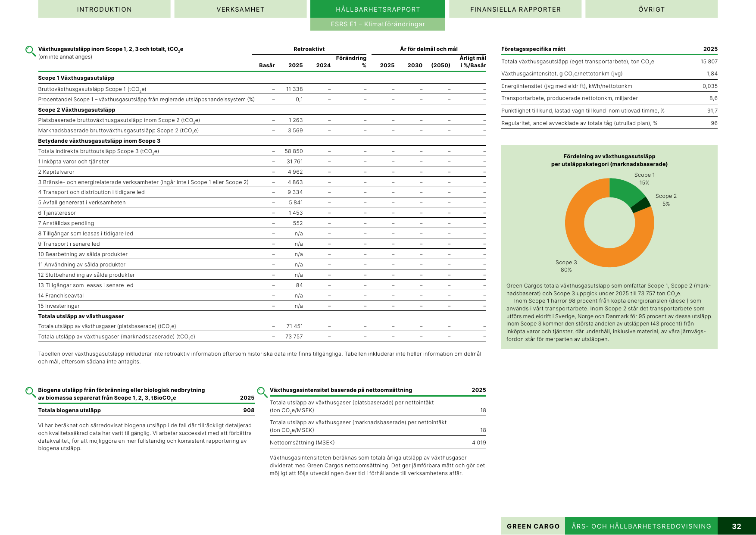Click the ESRS E1 – Klimatförändringar subtab
The height and width of the screenshot is (535, 756).
click(x=378, y=24)
